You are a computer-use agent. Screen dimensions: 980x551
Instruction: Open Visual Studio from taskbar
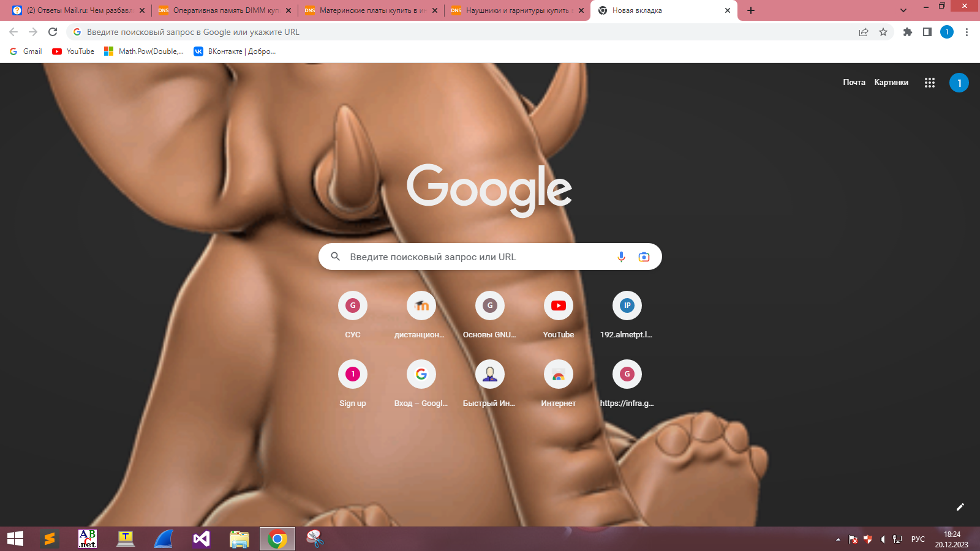pyautogui.click(x=202, y=539)
